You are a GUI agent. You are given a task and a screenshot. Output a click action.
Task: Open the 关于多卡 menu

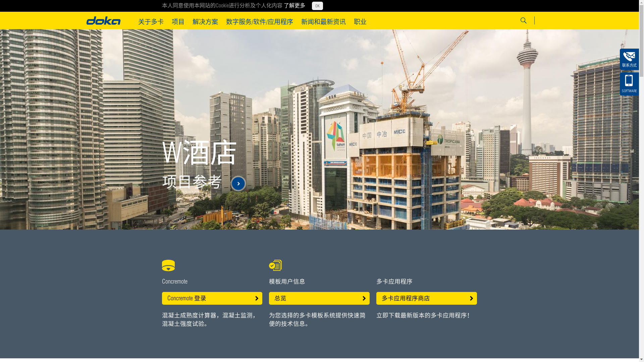[151, 21]
